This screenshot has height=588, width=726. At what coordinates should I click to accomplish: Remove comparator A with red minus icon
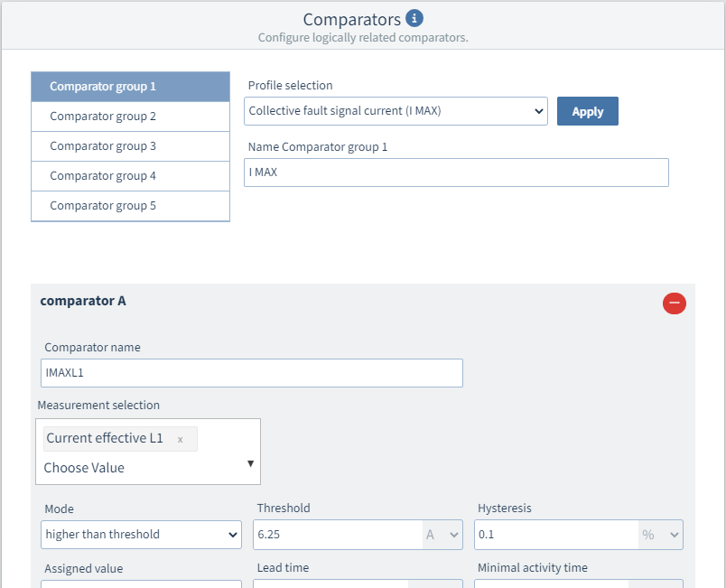coord(675,303)
